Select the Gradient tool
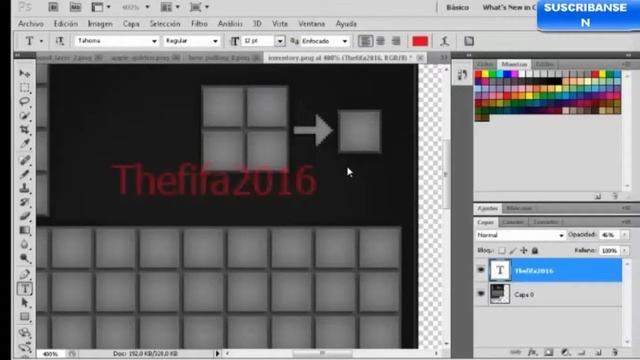 pyautogui.click(x=25, y=230)
